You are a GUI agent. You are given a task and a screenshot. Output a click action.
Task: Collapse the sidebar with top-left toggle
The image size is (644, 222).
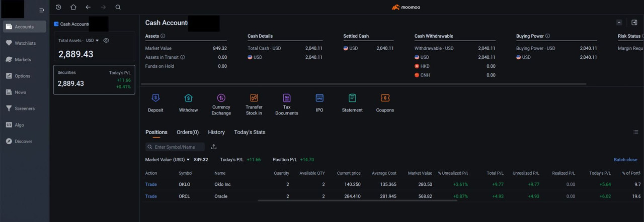coord(42,10)
